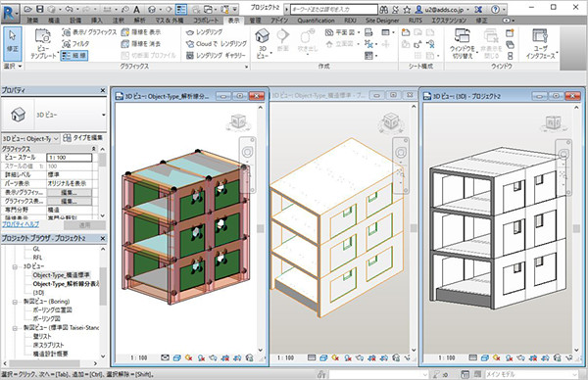Click the binoculars search icon in InfoCenter
Viewport: 588px width, 380px height.
(383, 10)
